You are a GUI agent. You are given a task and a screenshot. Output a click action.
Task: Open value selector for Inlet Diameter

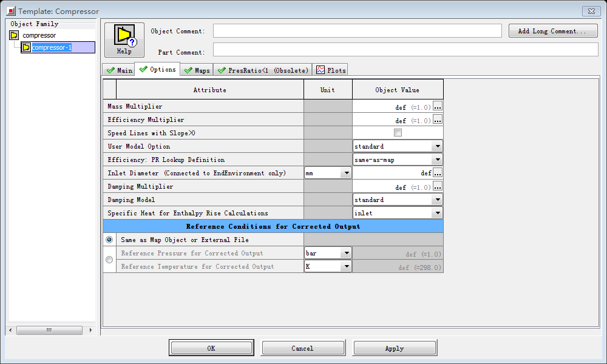click(x=438, y=173)
